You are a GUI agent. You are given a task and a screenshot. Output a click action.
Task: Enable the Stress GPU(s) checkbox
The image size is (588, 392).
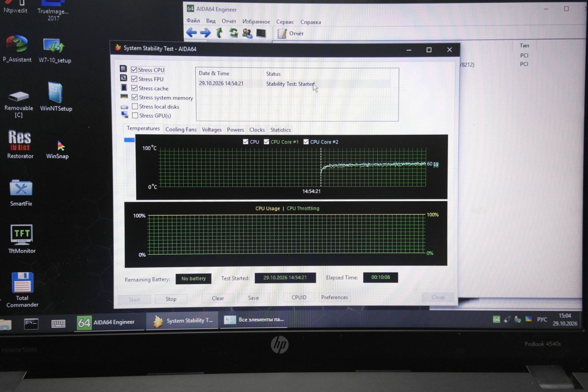click(135, 115)
